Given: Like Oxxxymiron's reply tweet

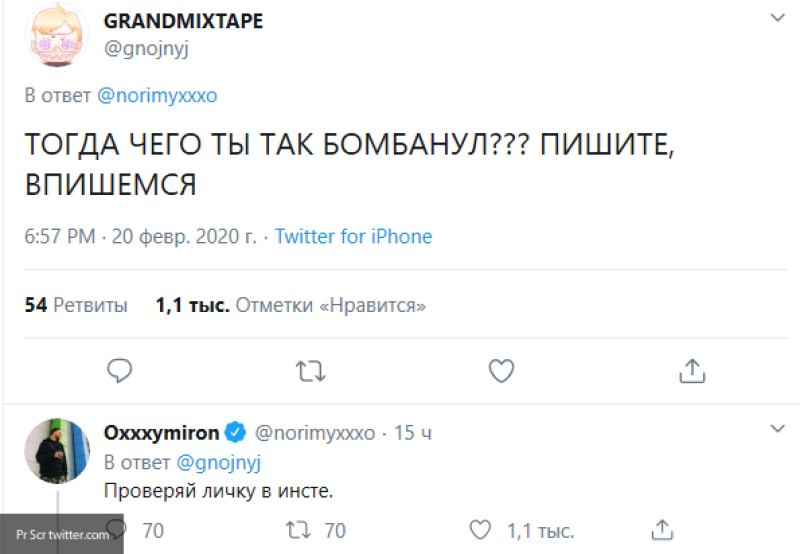Looking at the screenshot, I should pyautogui.click(x=481, y=530).
